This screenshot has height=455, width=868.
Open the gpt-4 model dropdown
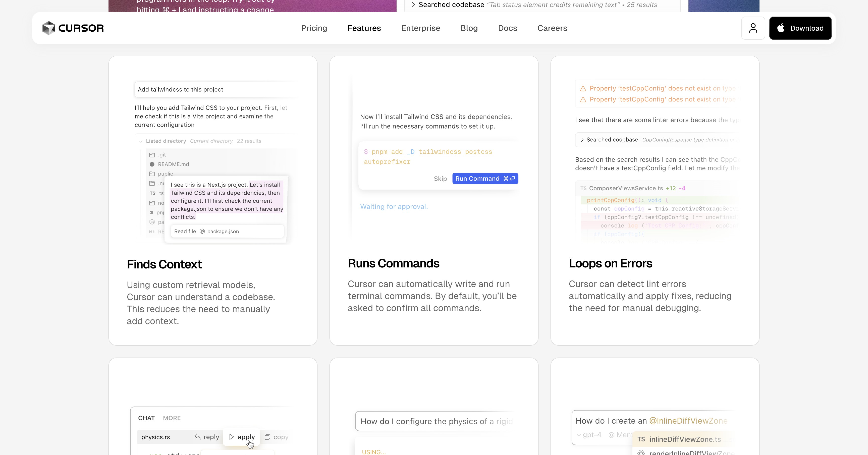pyautogui.click(x=589, y=435)
